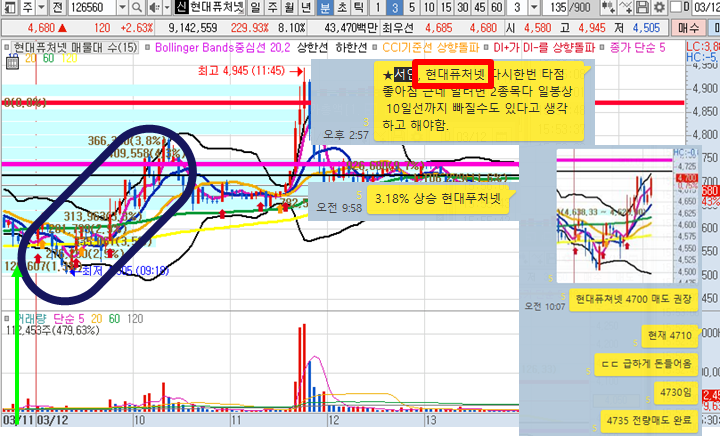Switch to 년 yearly chart
Image resolution: width=720 pixels, height=436 pixels.
click(307, 7)
